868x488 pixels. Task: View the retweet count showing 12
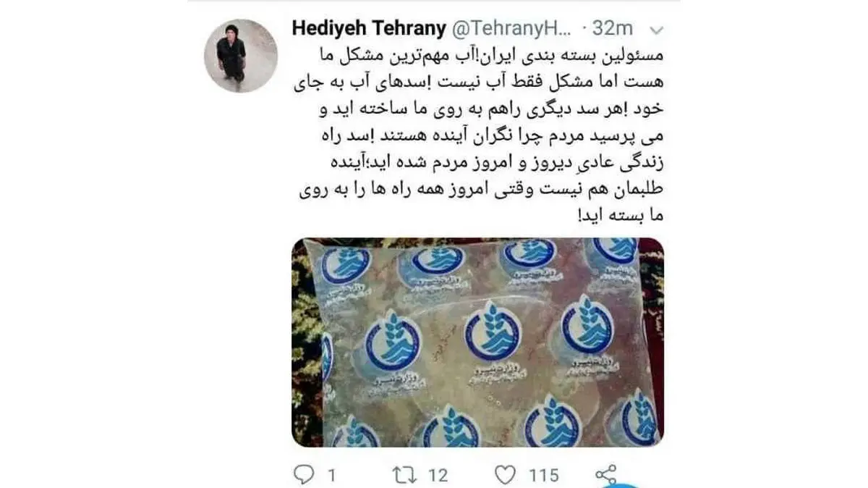point(437,475)
